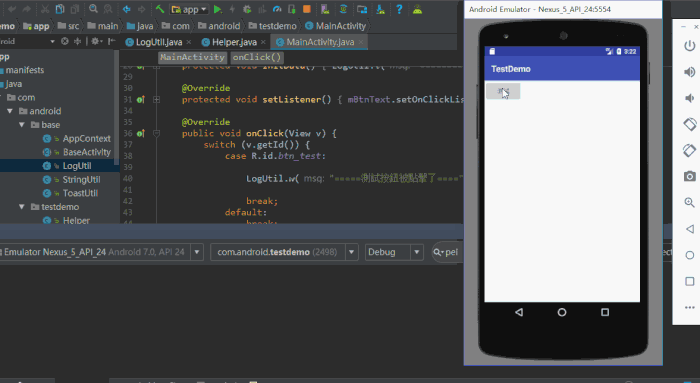Collapse the base folder in project tree
Viewport: 700px width, 383px height.
click(x=21, y=125)
